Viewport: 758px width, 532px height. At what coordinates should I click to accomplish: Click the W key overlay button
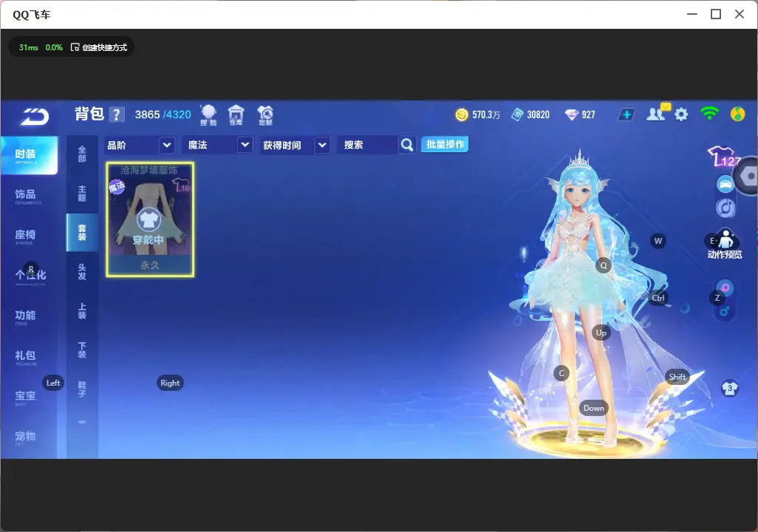pos(658,241)
